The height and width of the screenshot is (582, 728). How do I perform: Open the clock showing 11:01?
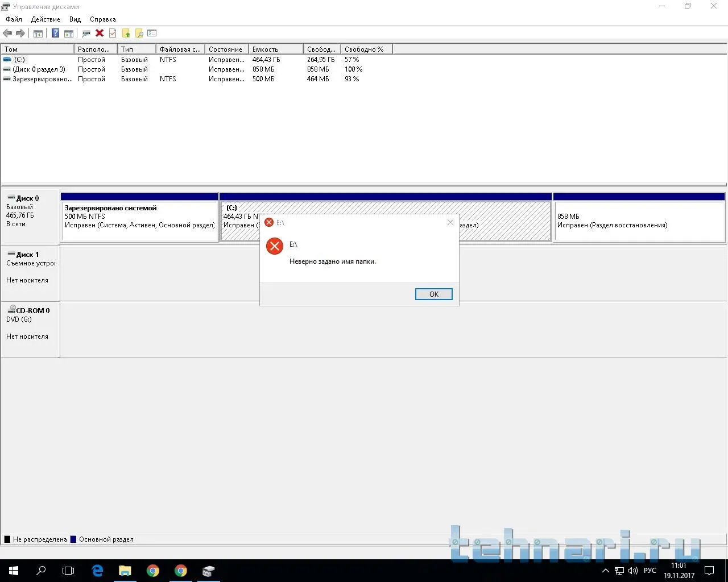click(679, 571)
